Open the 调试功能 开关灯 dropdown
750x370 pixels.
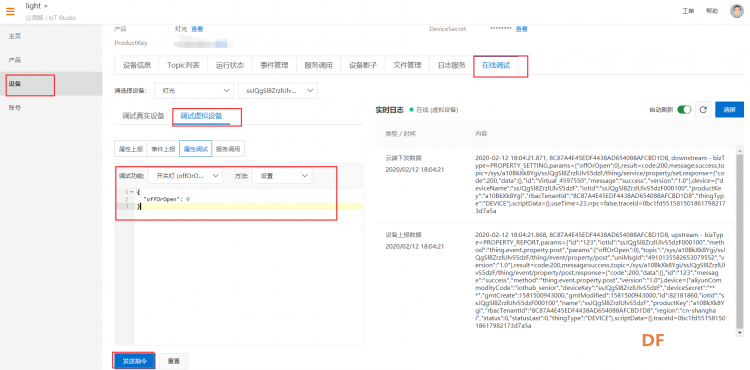[x=186, y=176]
